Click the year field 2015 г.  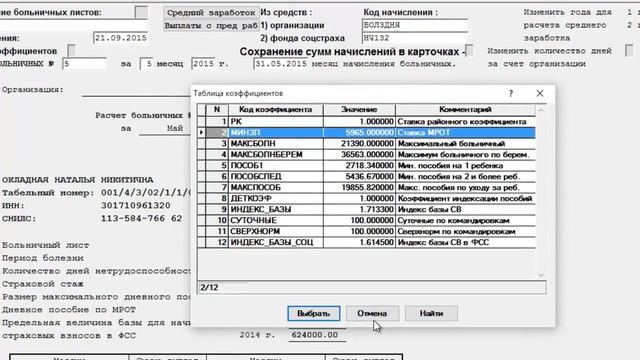click(x=203, y=64)
